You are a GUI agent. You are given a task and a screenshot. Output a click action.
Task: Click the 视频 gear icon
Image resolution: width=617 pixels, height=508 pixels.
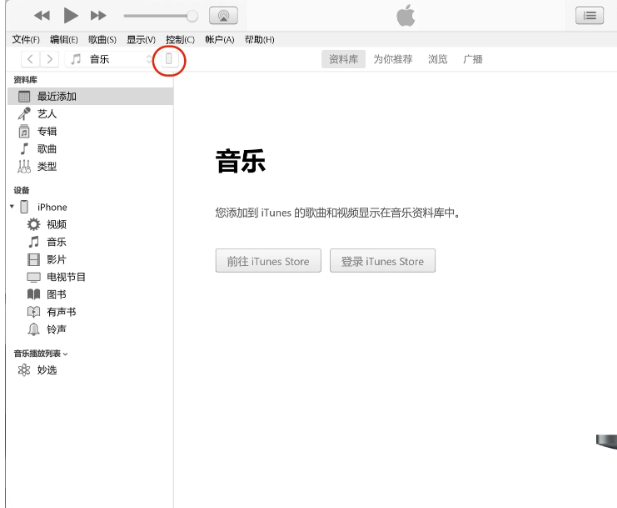pyautogui.click(x=33, y=224)
